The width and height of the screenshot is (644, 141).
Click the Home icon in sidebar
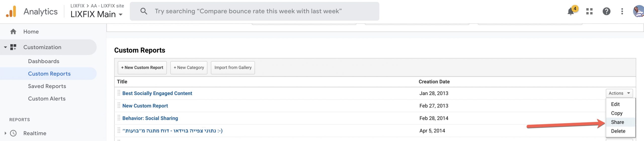13,31
